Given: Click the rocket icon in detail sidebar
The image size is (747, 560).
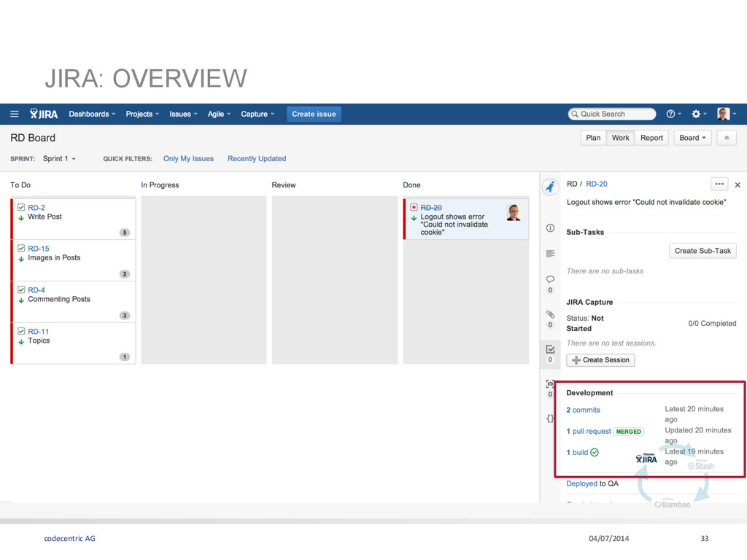Looking at the screenshot, I should tap(550, 186).
